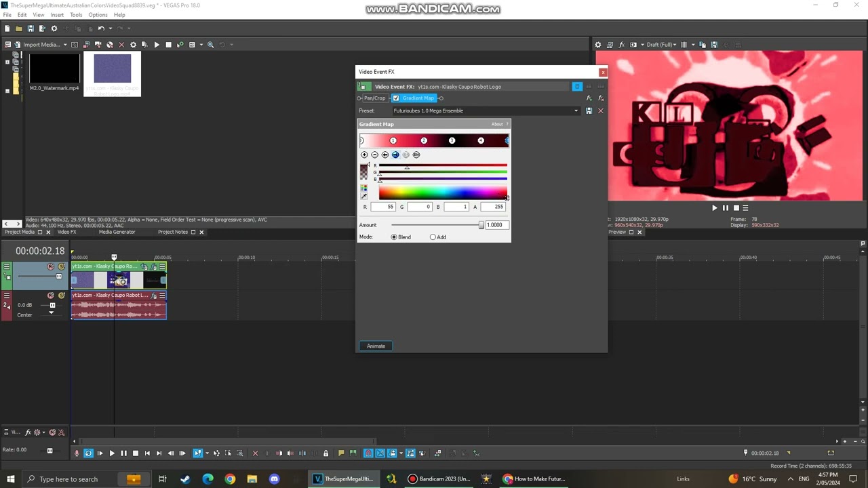868x488 pixels.
Task: Remove selected plug-in from the chain
Action: pos(601,98)
